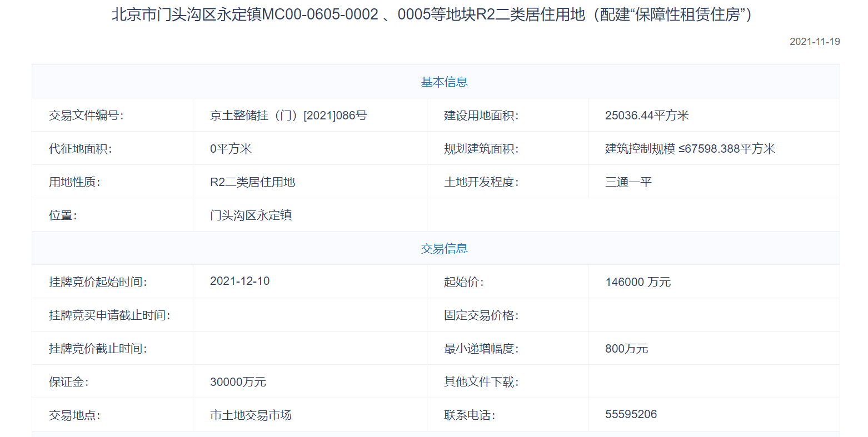The width and height of the screenshot is (868, 437).
Task: Click the construction land area value 25036.44平方米
Action: tap(647, 115)
